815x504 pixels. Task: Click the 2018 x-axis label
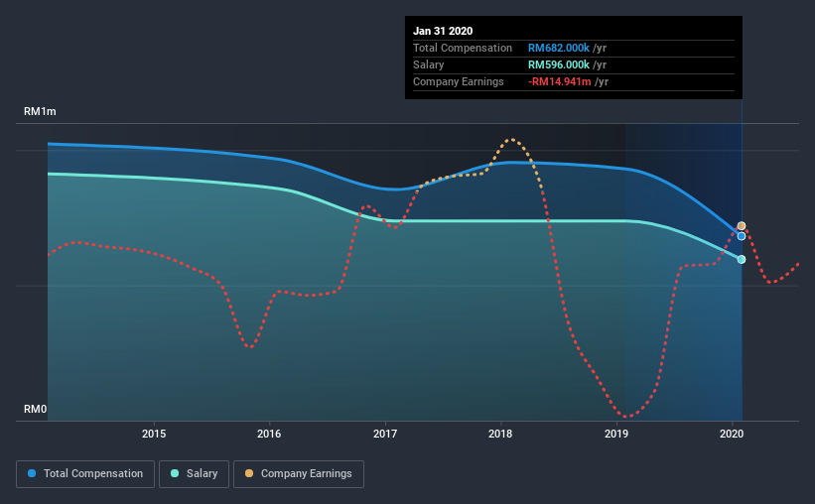[500, 434]
